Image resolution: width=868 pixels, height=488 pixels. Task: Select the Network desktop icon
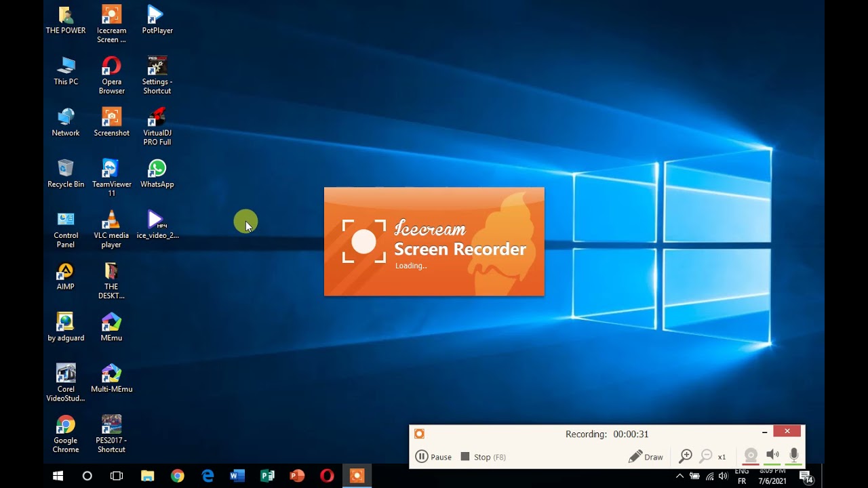point(66,123)
